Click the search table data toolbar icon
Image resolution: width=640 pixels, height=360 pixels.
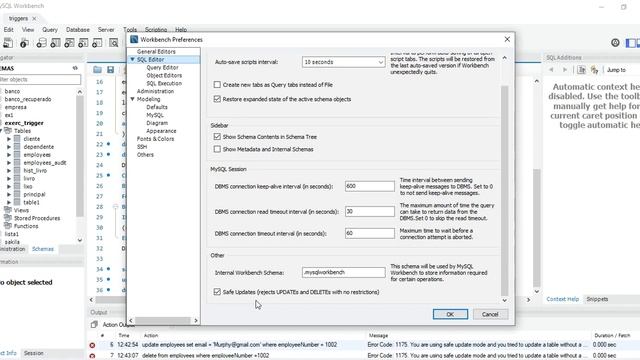113,43
